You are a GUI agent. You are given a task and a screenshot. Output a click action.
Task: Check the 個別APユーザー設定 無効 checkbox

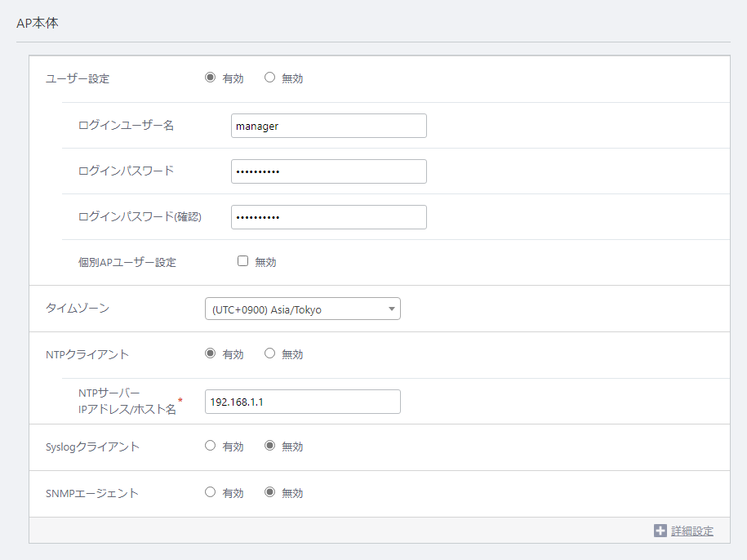click(243, 261)
